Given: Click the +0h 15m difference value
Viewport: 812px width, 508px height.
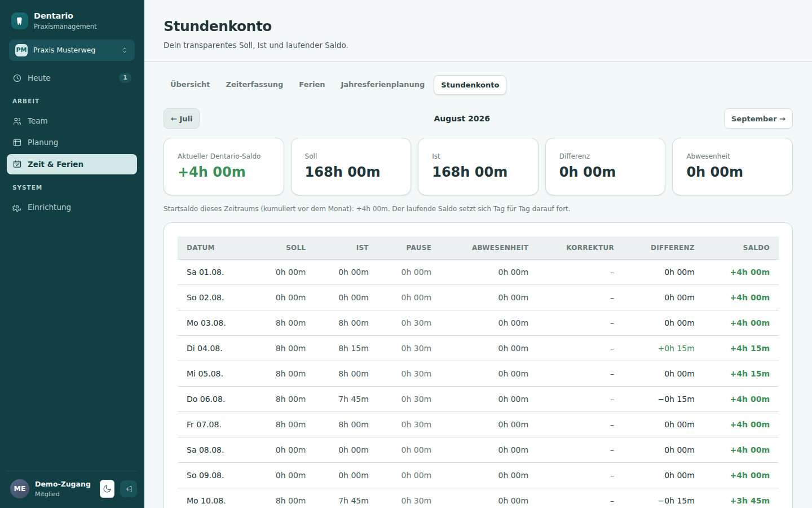Looking at the screenshot, I should pyautogui.click(x=676, y=348).
